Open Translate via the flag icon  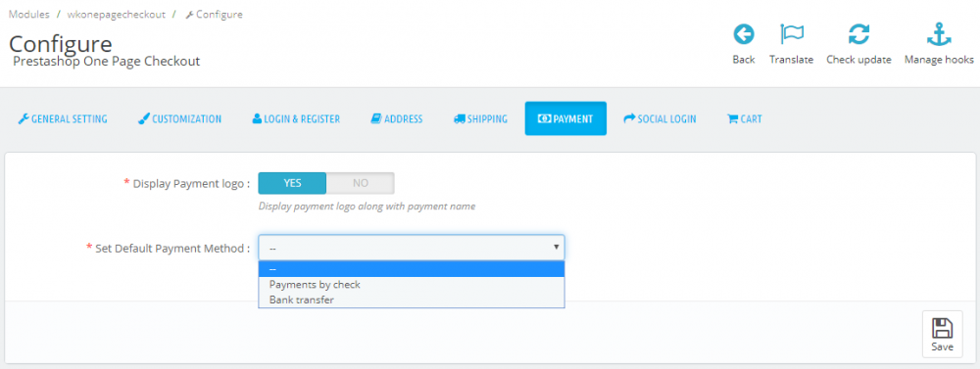pos(791,34)
